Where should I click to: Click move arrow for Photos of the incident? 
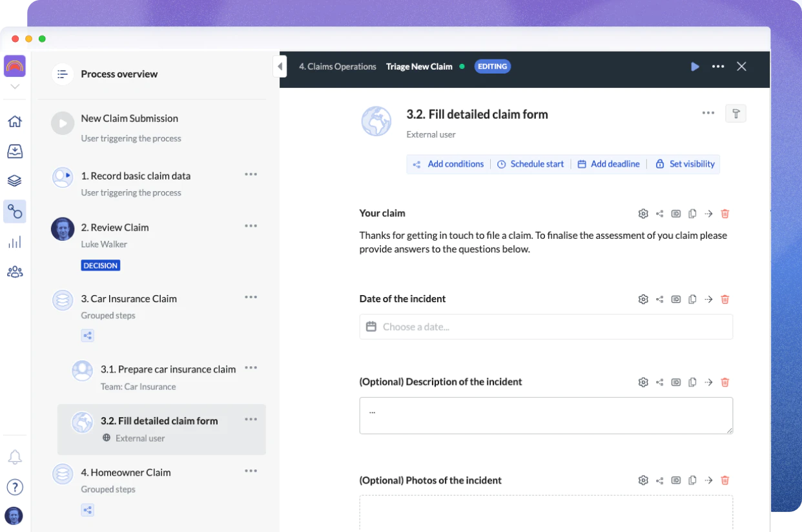pos(708,480)
